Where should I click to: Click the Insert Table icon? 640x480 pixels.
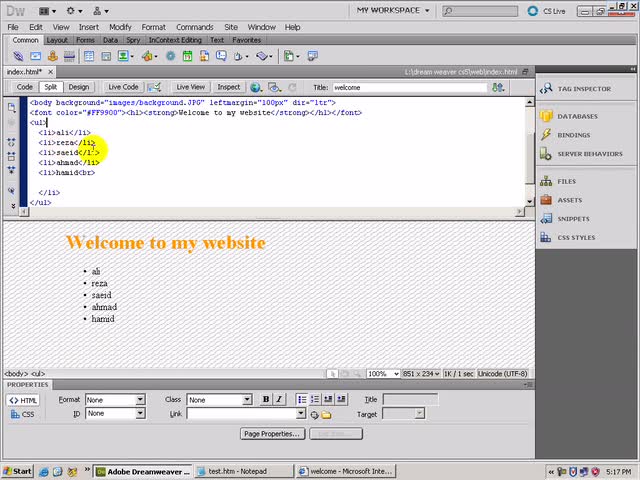tap(89, 56)
